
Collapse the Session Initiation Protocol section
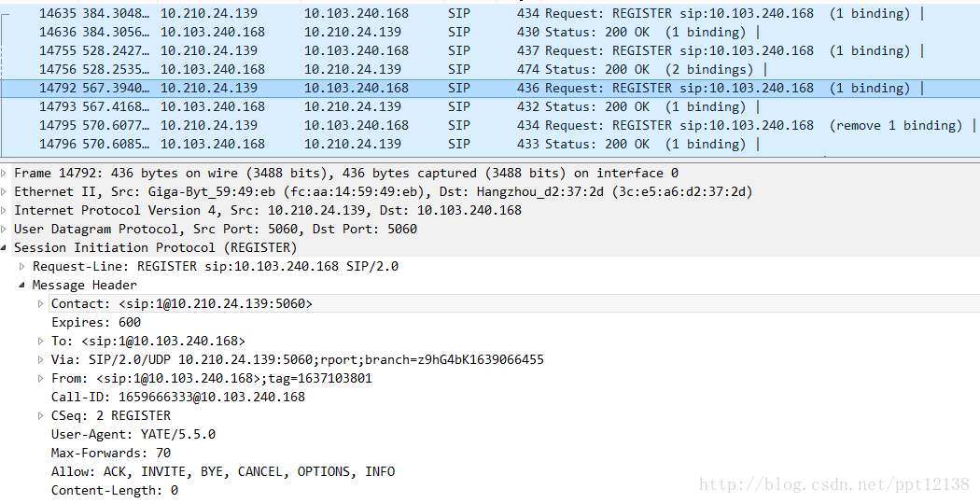(5, 248)
